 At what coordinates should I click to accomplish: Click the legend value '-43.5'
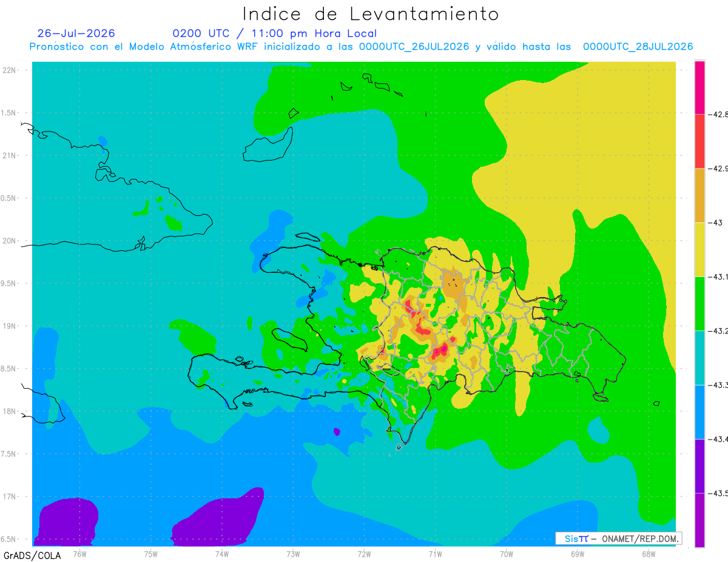coord(718,493)
